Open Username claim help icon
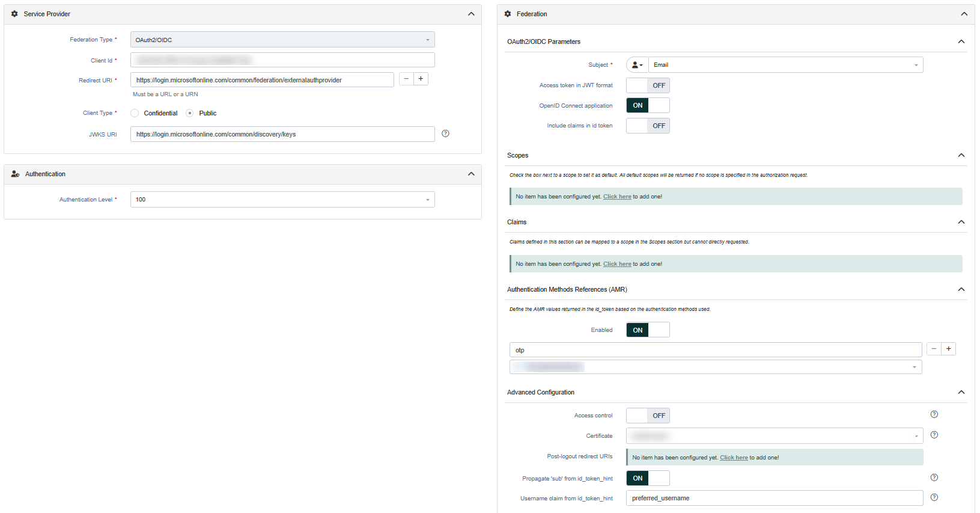 tap(934, 497)
